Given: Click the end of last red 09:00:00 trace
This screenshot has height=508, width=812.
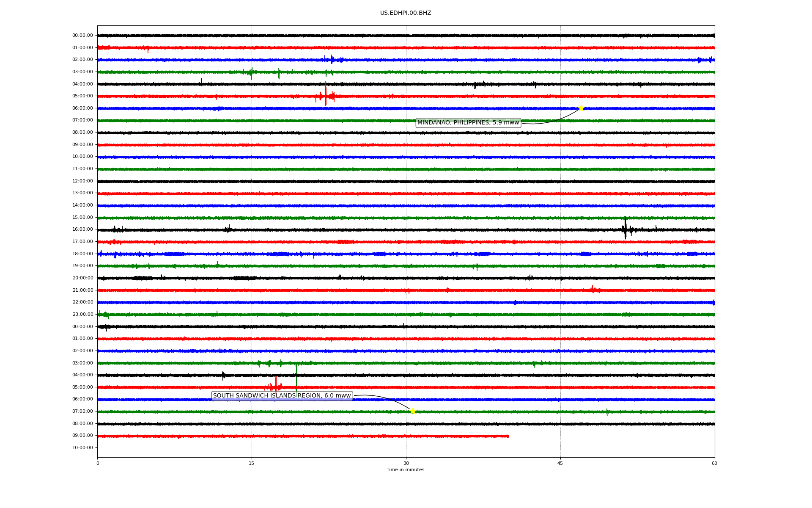Looking at the screenshot, I should 508,436.
